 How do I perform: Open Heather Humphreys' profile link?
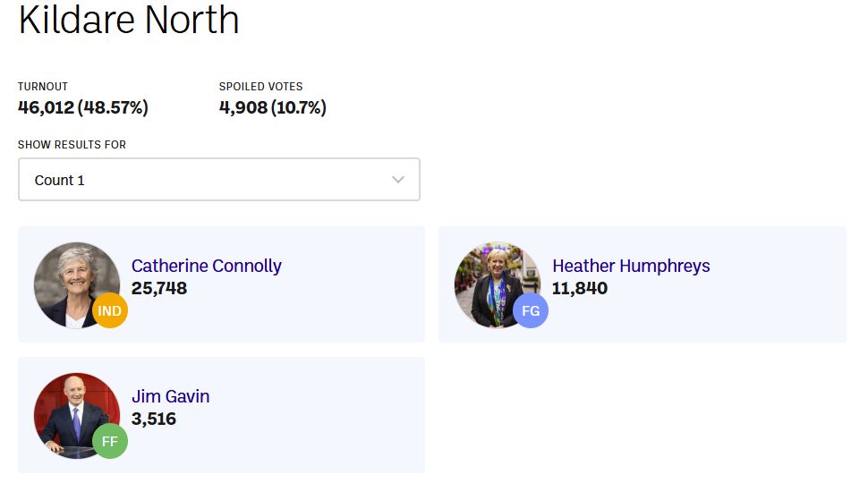(x=631, y=267)
